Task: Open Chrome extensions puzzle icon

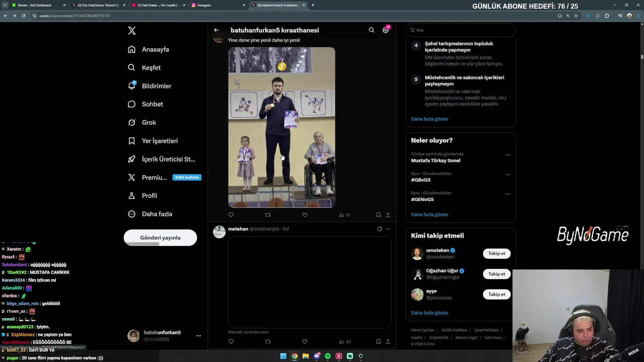Action: tap(607, 16)
